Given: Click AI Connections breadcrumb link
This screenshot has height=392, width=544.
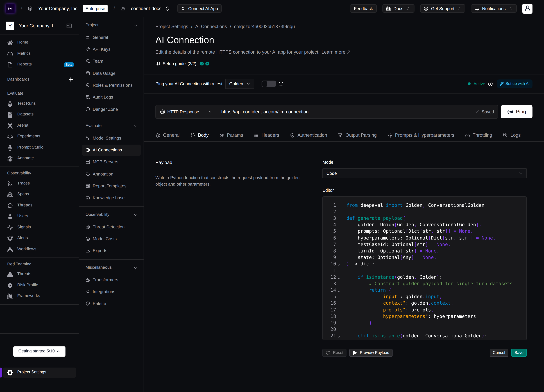Looking at the screenshot, I should 211,27.
